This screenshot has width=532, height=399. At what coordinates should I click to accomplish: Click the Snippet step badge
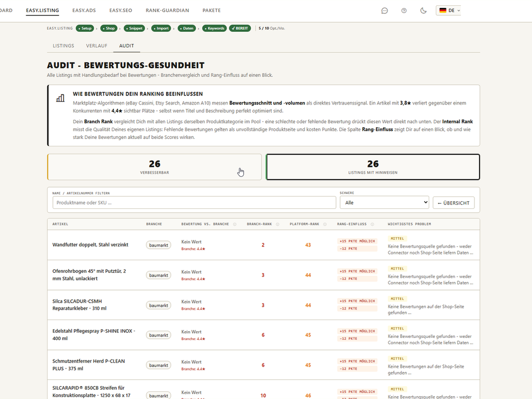[x=135, y=28]
